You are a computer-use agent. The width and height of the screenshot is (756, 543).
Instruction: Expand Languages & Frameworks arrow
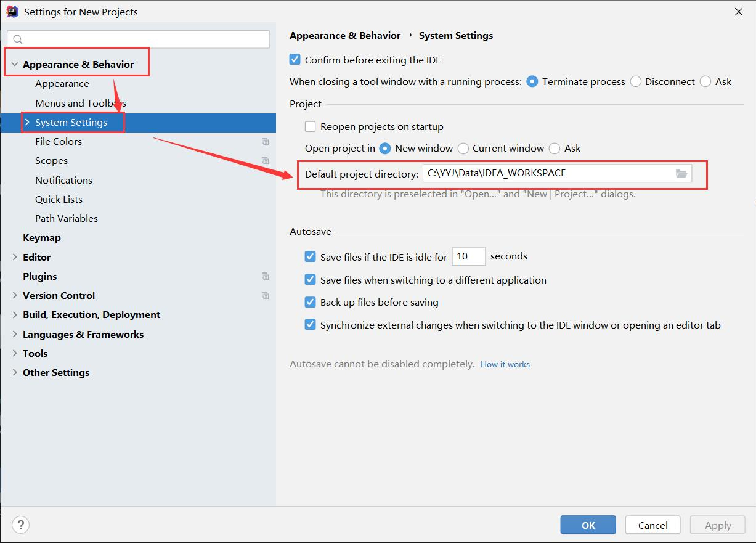pyautogui.click(x=15, y=334)
